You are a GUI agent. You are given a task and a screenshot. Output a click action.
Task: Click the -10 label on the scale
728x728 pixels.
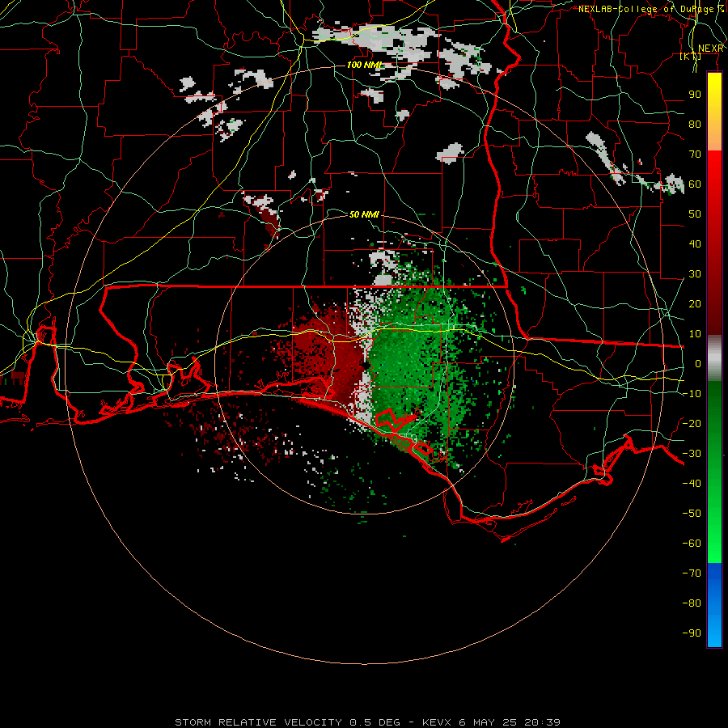(x=692, y=394)
